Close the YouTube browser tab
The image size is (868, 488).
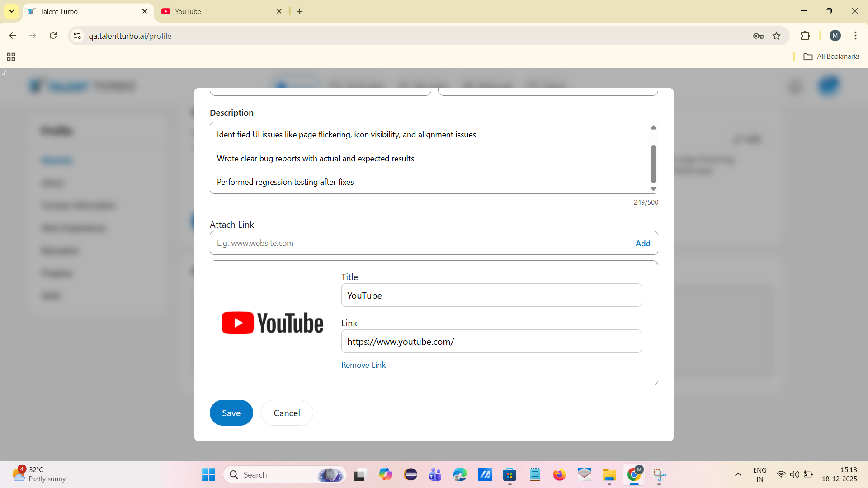click(279, 11)
